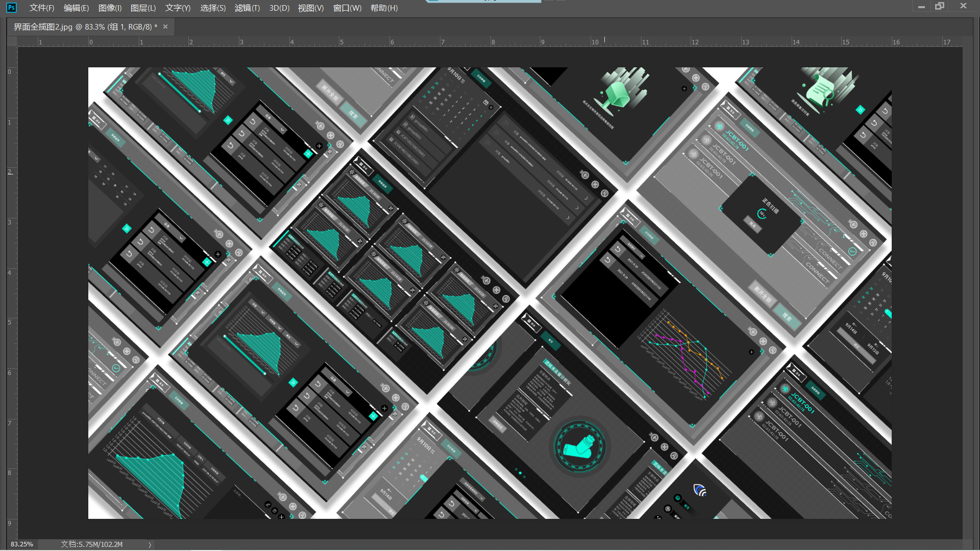980x551 pixels.
Task: Close the 界面全揽图2.jpg document tab
Action: tap(165, 27)
